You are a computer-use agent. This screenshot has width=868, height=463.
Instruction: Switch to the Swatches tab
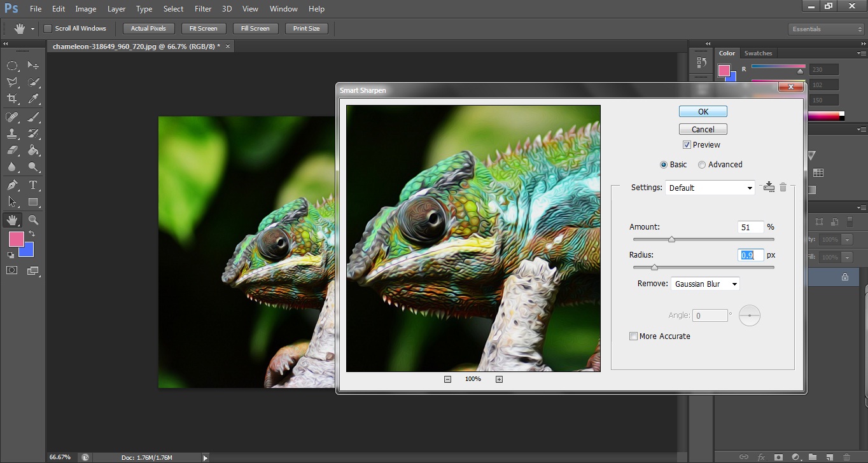pyautogui.click(x=758, y=53)
